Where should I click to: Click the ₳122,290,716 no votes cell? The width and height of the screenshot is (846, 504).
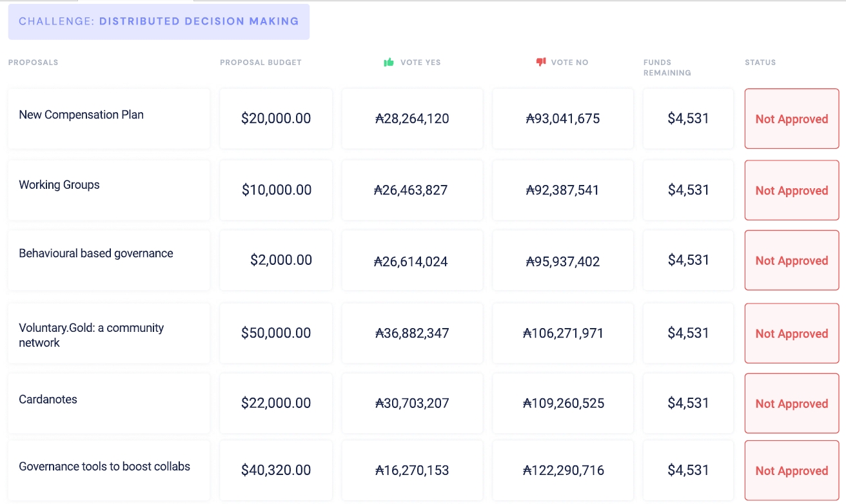pyautogui.click(x=564, y=470)
